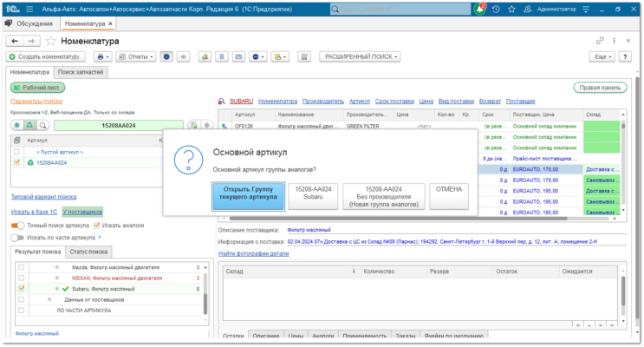This screenshot has height=347, width=644.
Task: Switch to Статус поиска tab
Action: point(88,252)
